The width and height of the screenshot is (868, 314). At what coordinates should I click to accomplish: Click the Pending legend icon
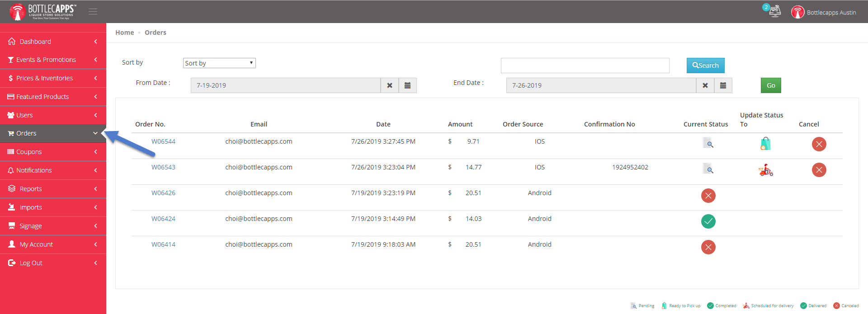coord(633,306)
